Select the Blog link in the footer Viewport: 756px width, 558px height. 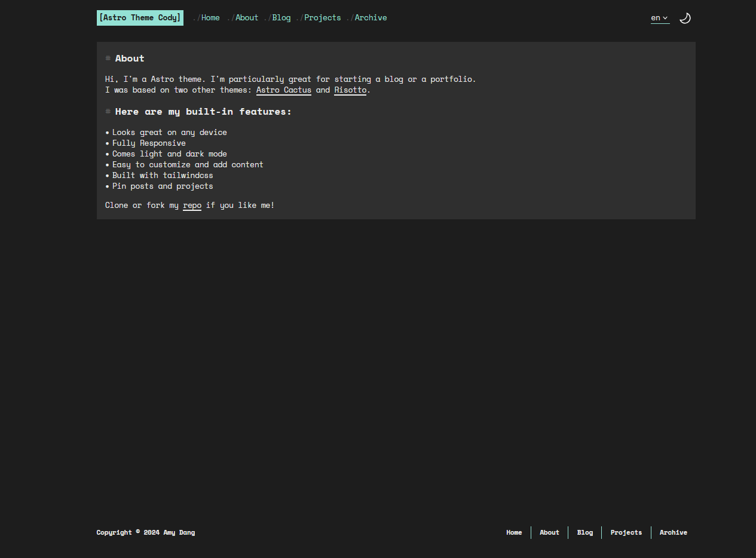(x=585, y=532)
